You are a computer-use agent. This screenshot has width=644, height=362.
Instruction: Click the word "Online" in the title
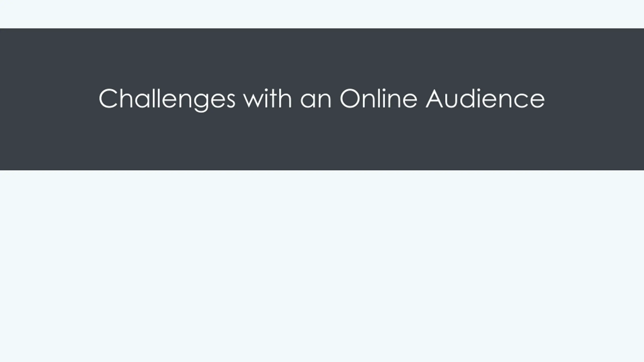378,98
